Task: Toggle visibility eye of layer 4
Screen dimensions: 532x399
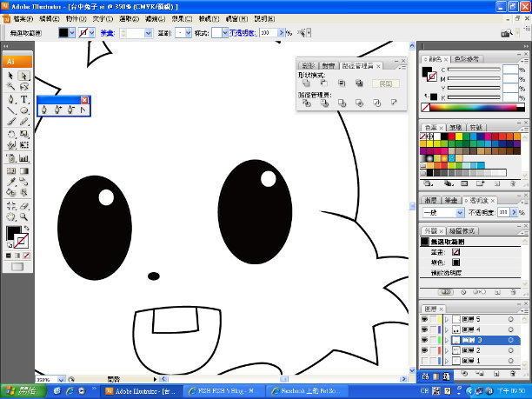Action: pyautogui.click(x=424, y=329)
